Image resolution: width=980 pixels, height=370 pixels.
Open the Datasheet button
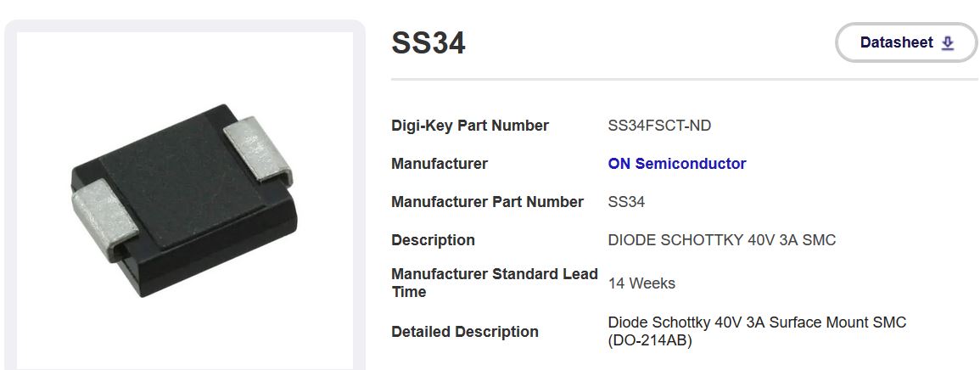click(905, 42)
